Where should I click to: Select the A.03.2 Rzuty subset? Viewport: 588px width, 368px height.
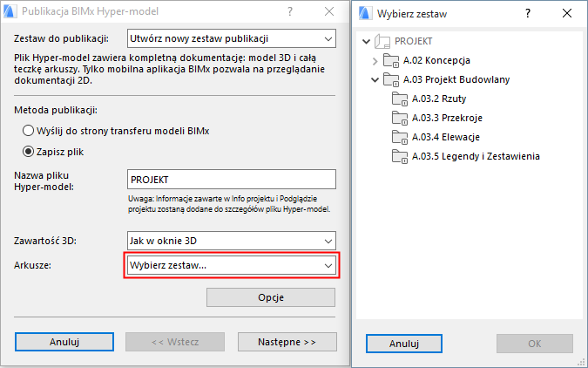[x=439, y=99]
